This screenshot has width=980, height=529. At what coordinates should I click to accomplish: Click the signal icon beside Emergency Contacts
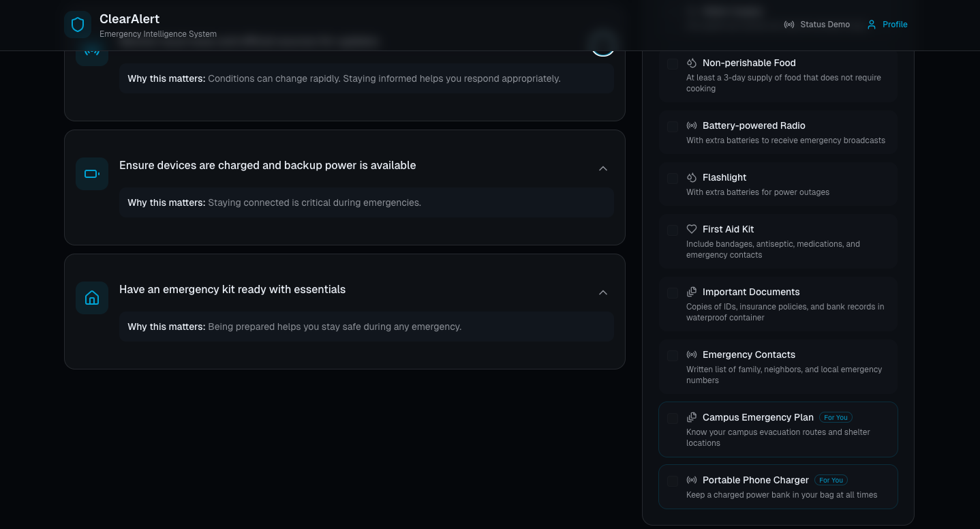pyautogui.click(x=692, y=354)
